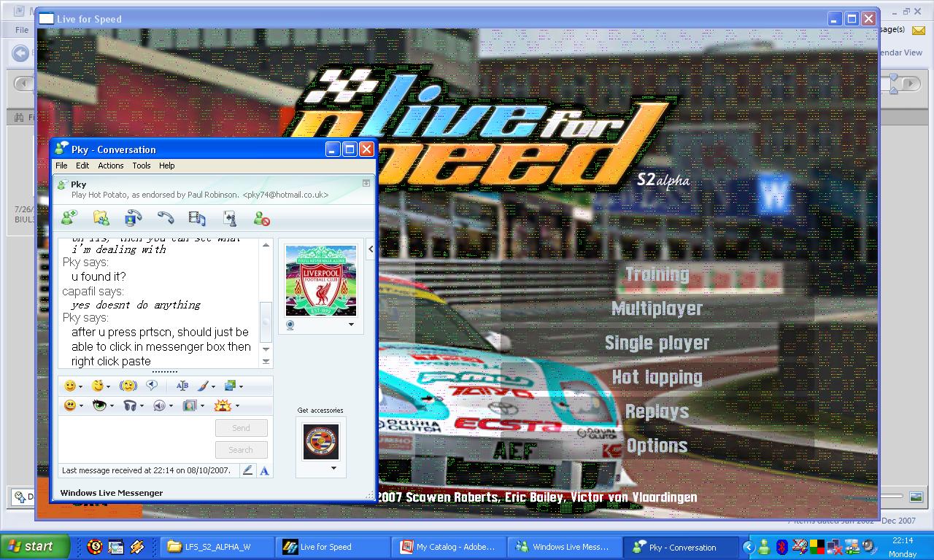Start a video call with Pky
The width and height of the screenshot is (934, 560).
pyautogui.click(x=134, y=217)
